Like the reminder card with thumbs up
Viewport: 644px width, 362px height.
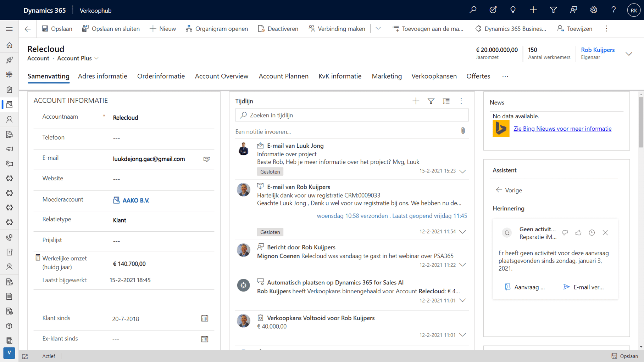[x=578, y=233]
